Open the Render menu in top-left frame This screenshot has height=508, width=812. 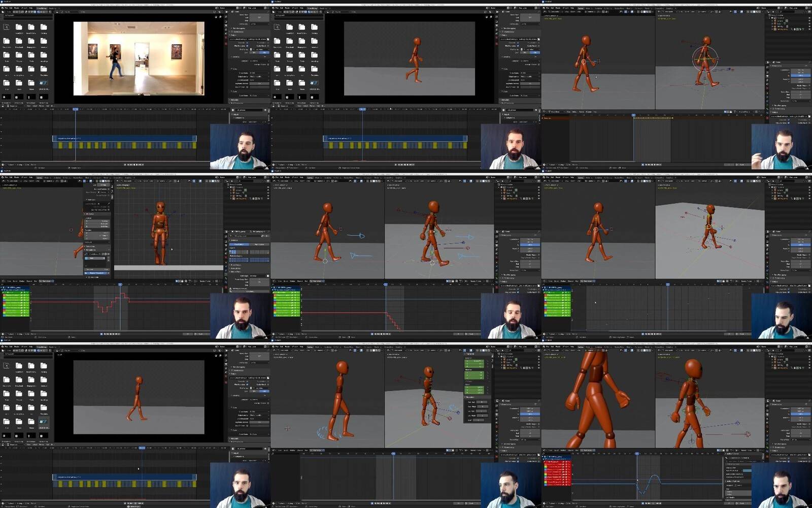(17, 8)
